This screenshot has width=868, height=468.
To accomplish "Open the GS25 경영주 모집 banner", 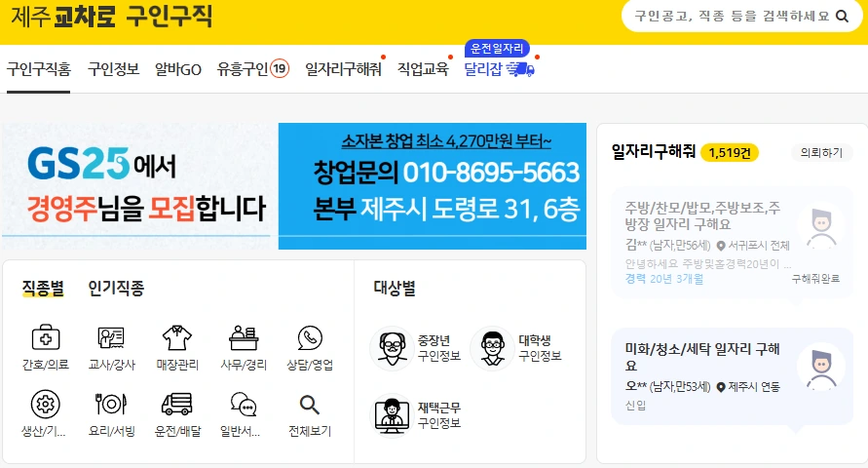I will 138,186.
